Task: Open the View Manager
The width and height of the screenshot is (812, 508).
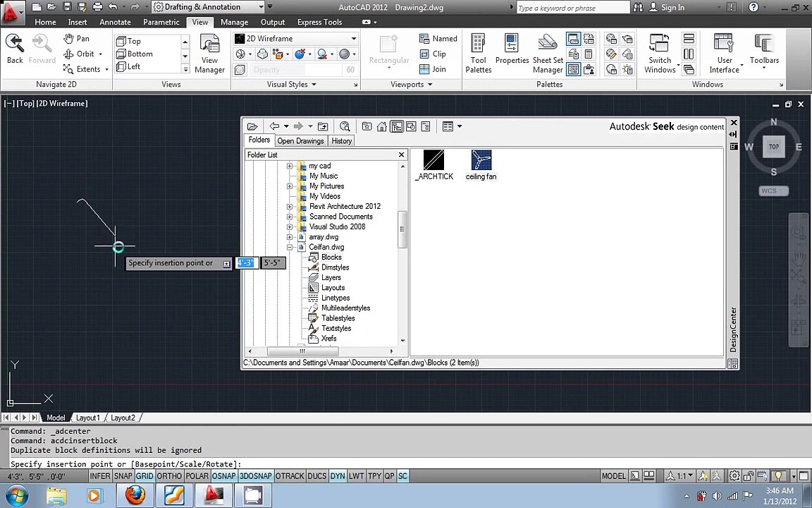Action: [209, 54]
